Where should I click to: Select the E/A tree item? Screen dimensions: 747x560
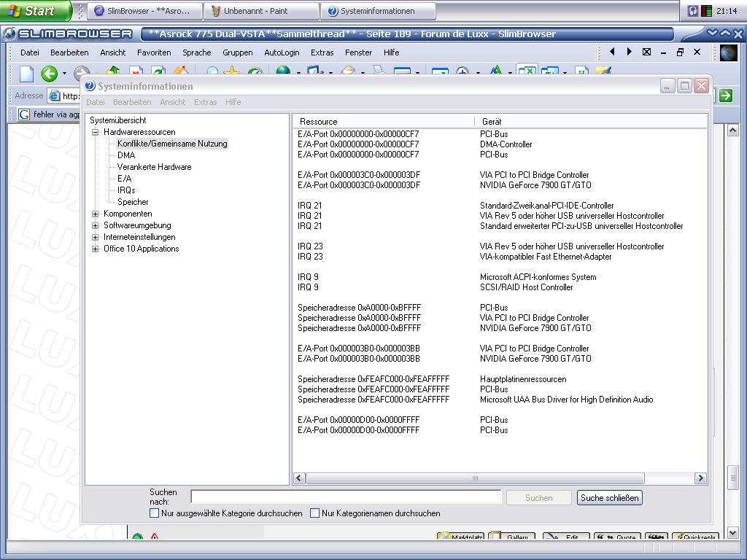pyautogui.click(x=124, y=179)
